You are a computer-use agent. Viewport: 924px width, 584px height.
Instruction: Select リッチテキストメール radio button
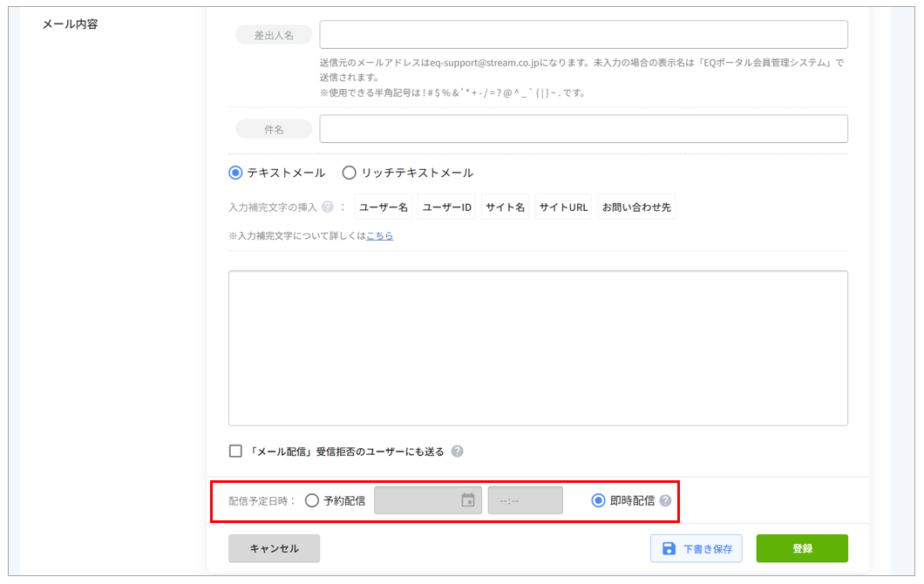point(349,173)
